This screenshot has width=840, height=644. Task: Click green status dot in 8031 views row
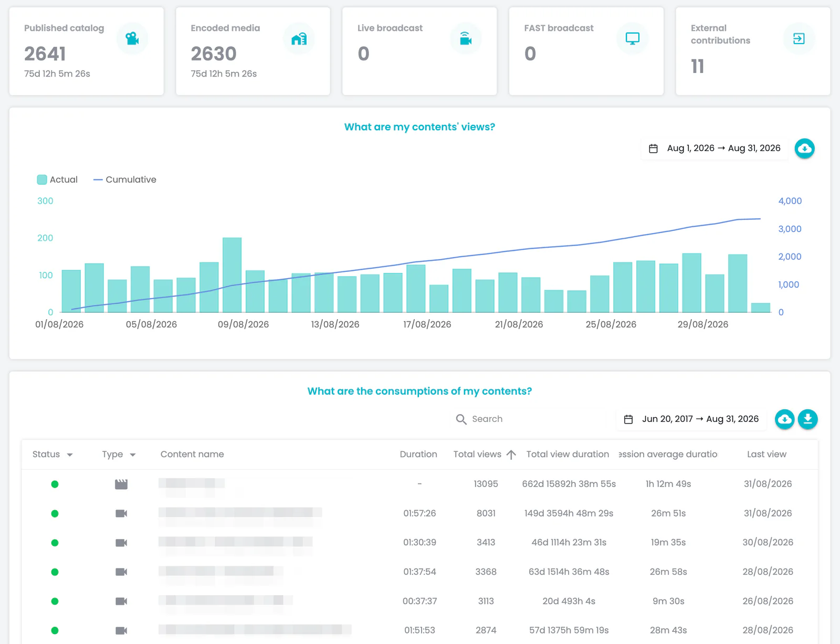(55, 513)
